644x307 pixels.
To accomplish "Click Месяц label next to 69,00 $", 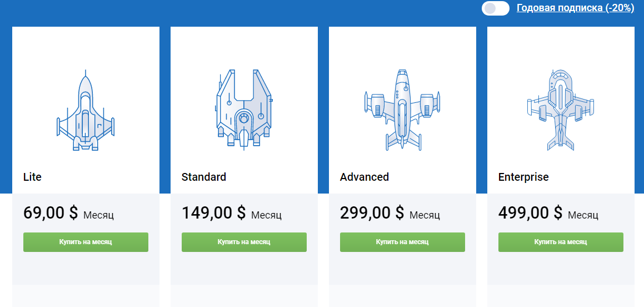I will pos(98,215).
